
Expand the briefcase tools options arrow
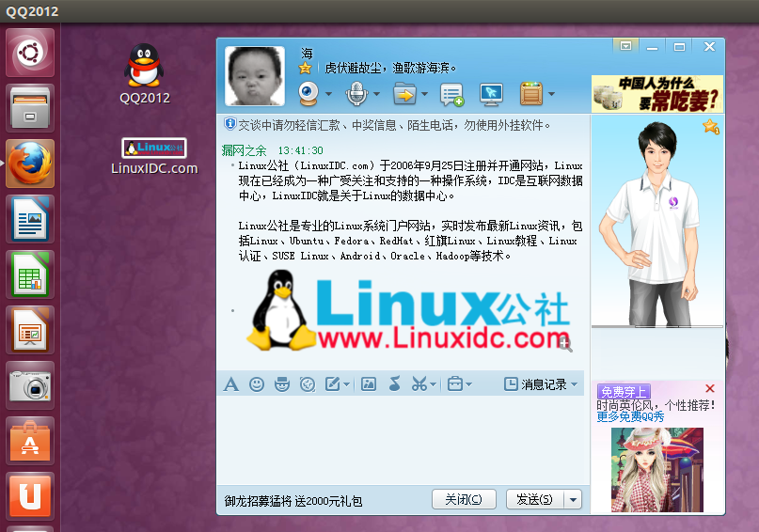point(468,385)
